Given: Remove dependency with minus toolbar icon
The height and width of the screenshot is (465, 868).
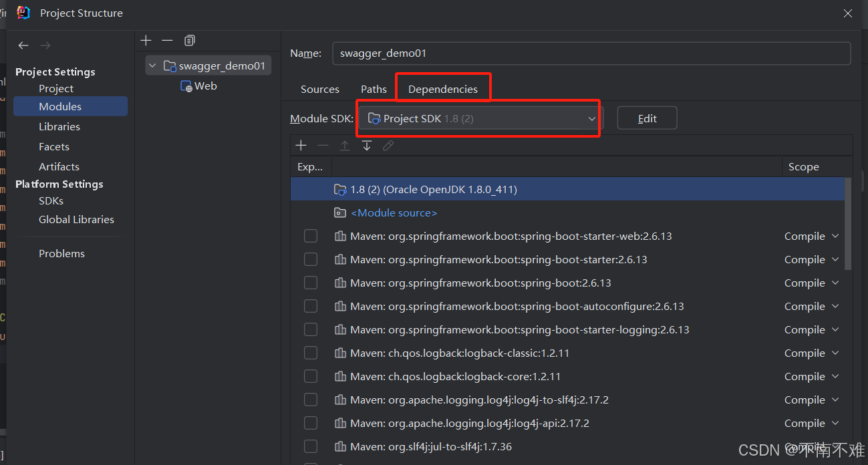Looking at the screenshot, I should [323, 146].
